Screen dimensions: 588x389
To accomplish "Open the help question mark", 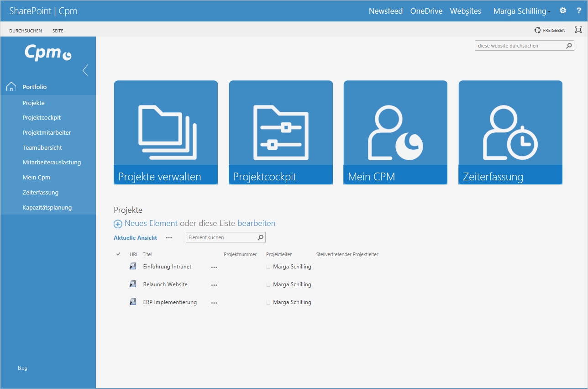I will pos(579,11).
